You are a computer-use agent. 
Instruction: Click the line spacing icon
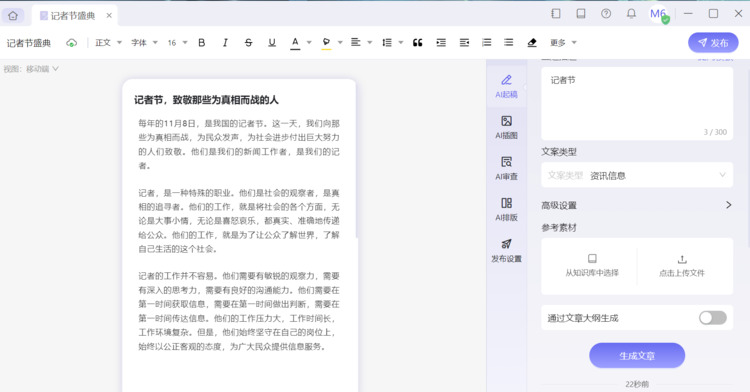(x=387, y=43)
